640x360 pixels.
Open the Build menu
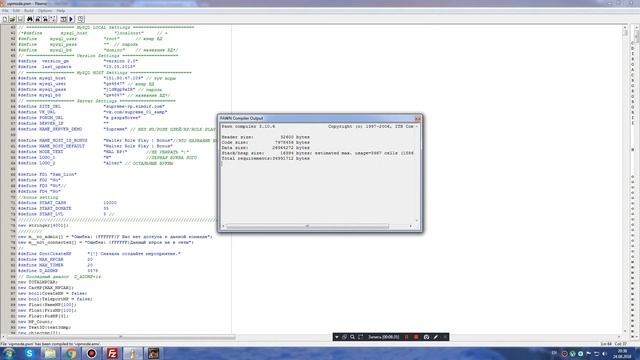pos(29,11)
